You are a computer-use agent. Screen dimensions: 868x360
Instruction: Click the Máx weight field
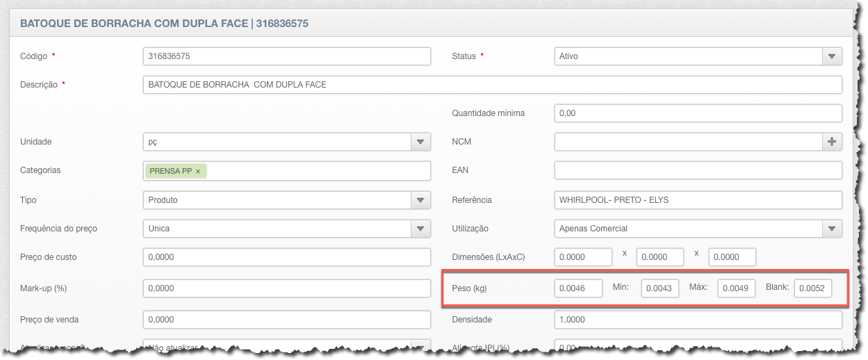tap(736, 288)
